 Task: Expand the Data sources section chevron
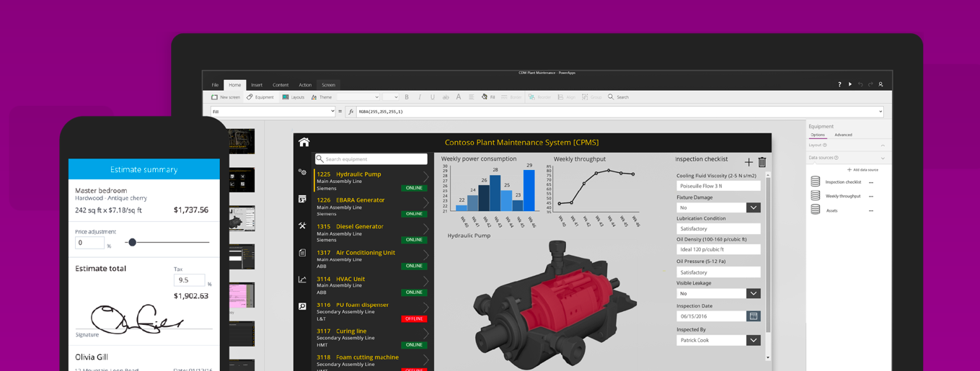pyautogui.click(x=883, y=158)
